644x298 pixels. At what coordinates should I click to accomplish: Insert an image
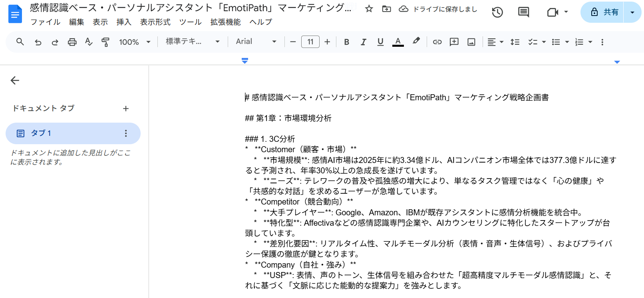tap(471, 42)
